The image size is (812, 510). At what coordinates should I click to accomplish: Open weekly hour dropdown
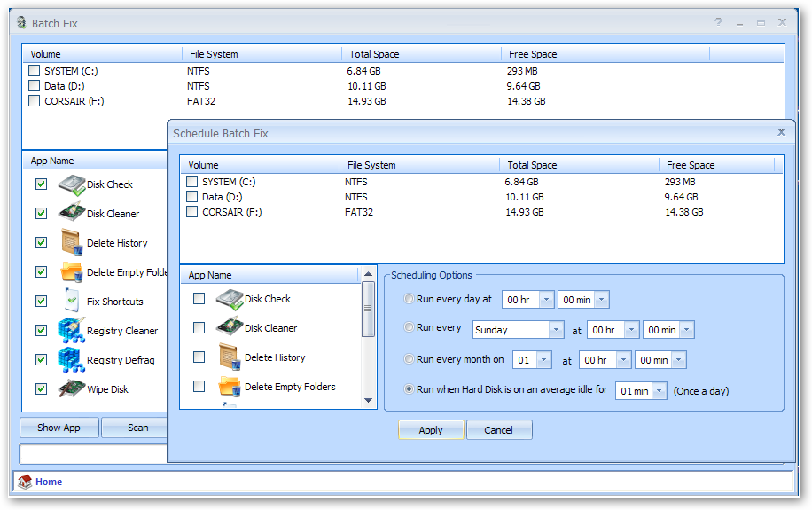pyautogui.click(x=631, y=330)
